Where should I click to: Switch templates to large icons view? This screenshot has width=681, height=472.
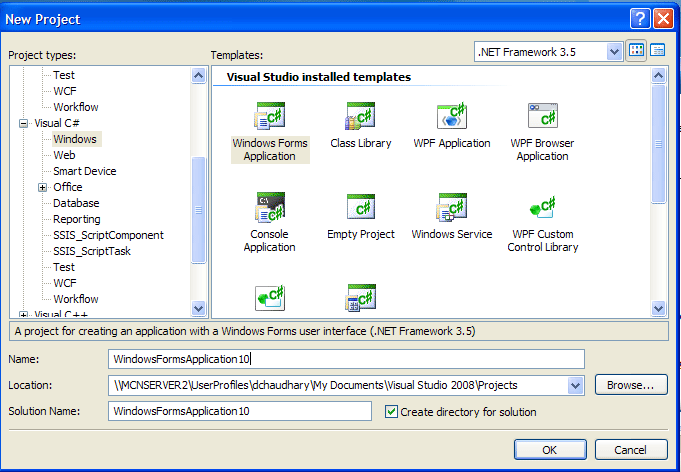coord(636,50)
